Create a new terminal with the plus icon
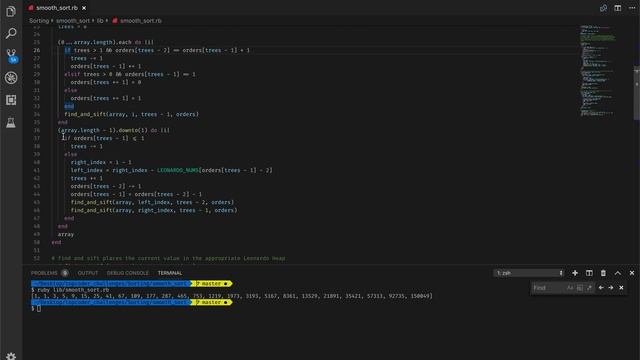The width and height of the screenshot is (640, 360). point(575,273)
